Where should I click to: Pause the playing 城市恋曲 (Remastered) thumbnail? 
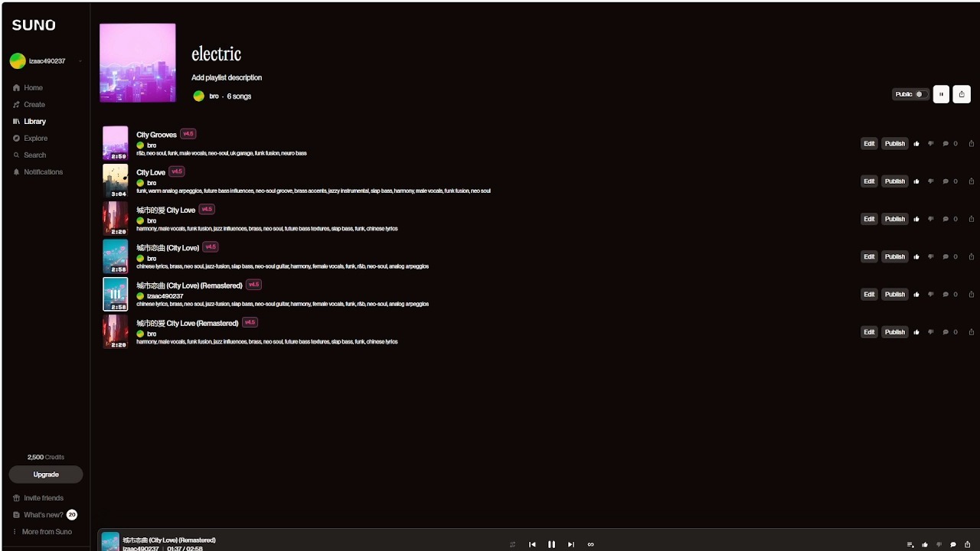116,294
